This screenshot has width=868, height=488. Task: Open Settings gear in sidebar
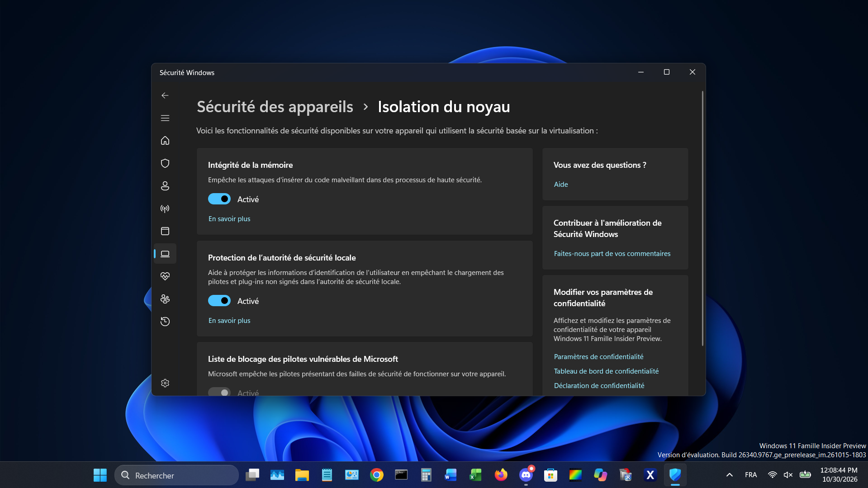[165, 383]
